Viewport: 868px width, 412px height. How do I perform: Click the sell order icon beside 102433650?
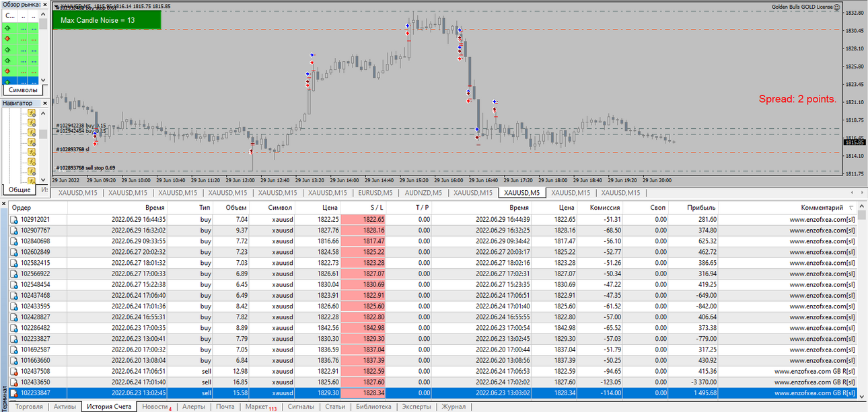(14, 382)
